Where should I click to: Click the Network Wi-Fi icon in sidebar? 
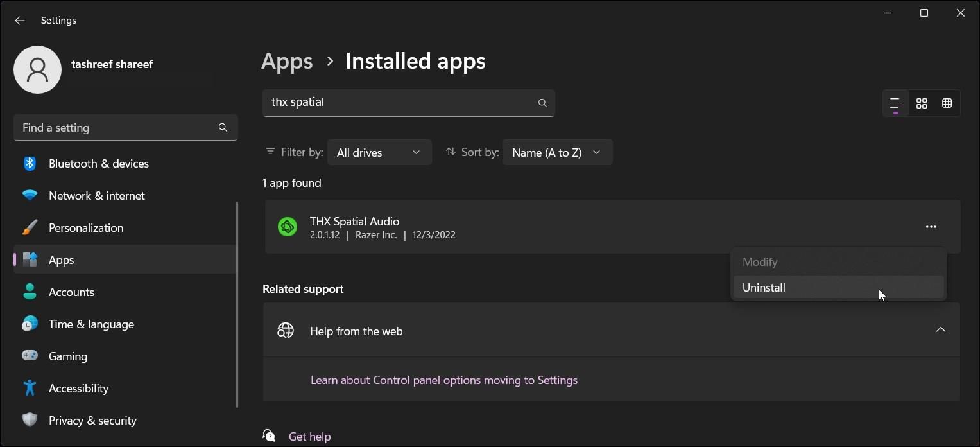(30, 196)
